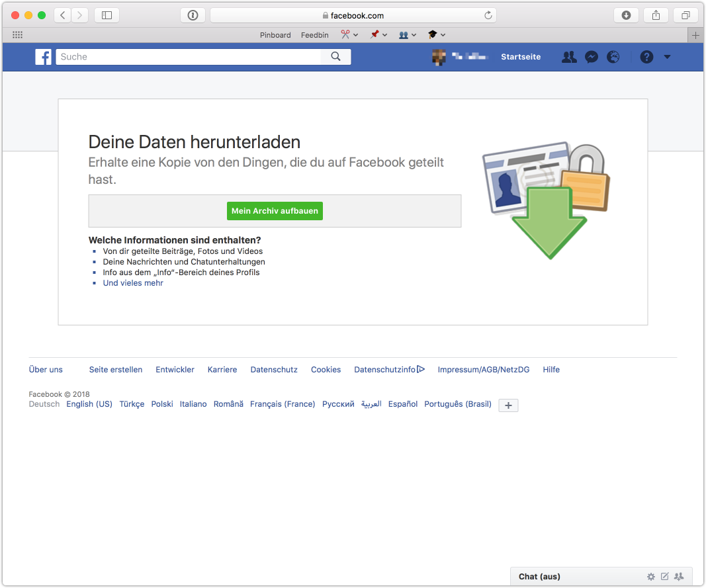Click the Facebook logo icon
706x588 pixels.
coord(43,57)
